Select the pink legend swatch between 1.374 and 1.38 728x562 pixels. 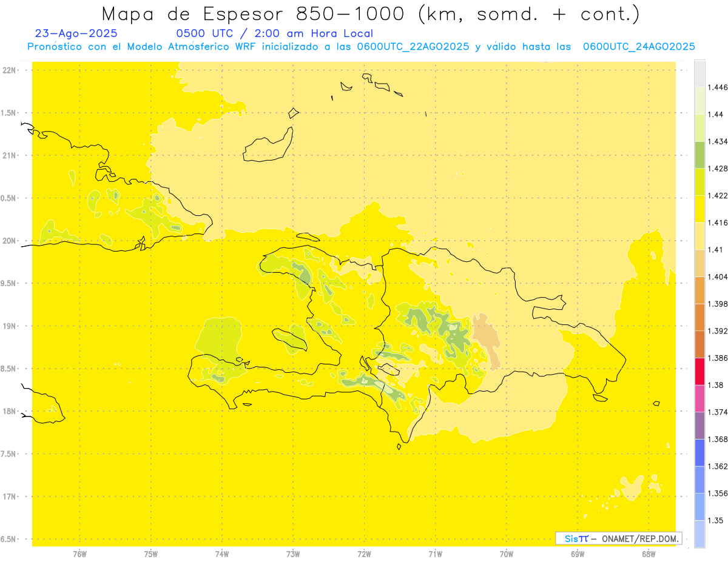pyautogui.click(x=699, y=398)
